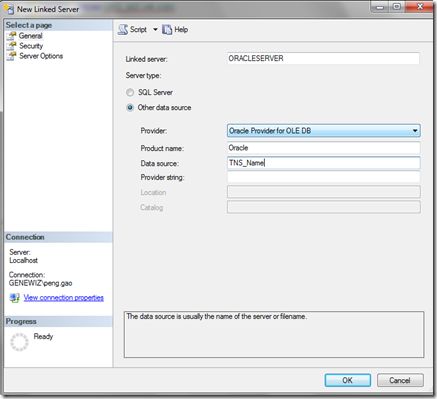437x399 pixels.
Task: Click the New Linked Server title icon
Action: (9, 9)
